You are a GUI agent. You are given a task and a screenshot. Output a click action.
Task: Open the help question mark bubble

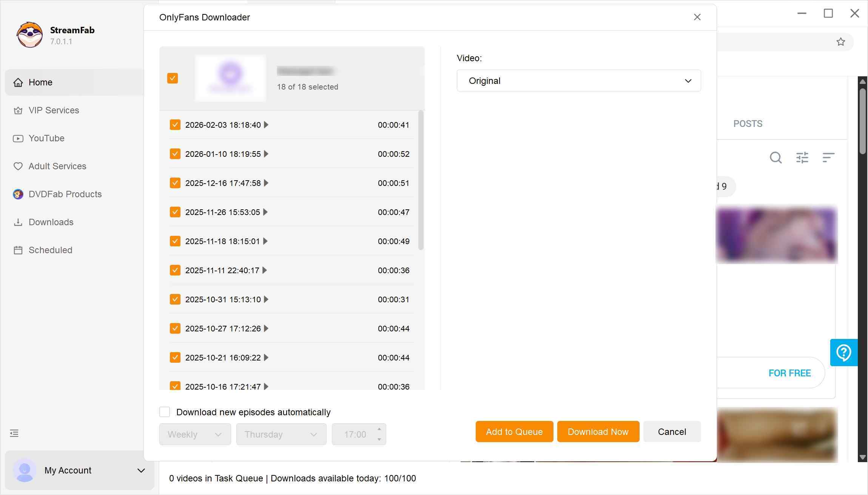pyautogui.click(x=844, y=352)
